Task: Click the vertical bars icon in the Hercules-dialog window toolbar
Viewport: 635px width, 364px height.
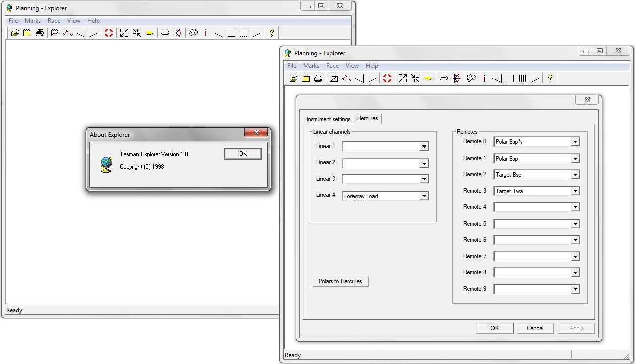Action: click(522, 79)
